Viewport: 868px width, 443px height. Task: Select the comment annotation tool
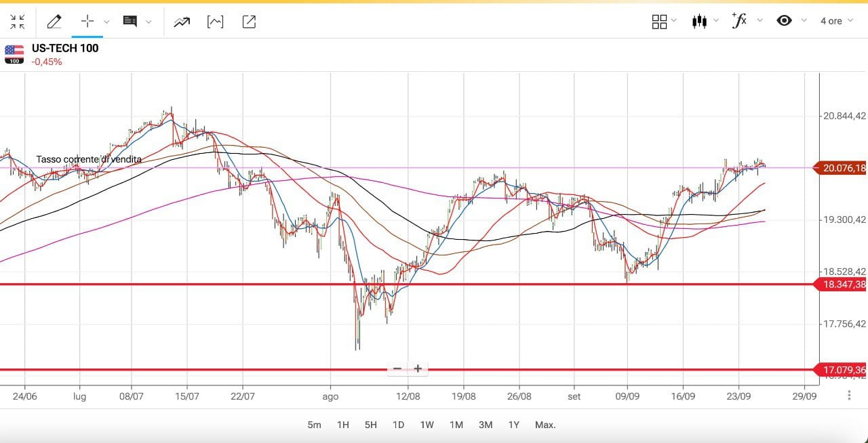(130, 21)
